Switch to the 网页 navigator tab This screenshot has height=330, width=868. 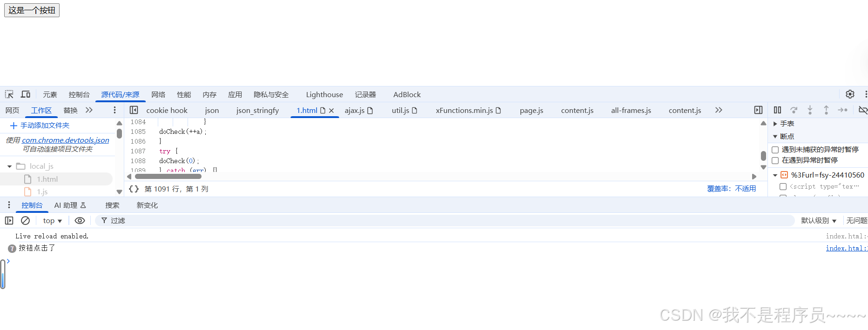click(x=13, y=110)
